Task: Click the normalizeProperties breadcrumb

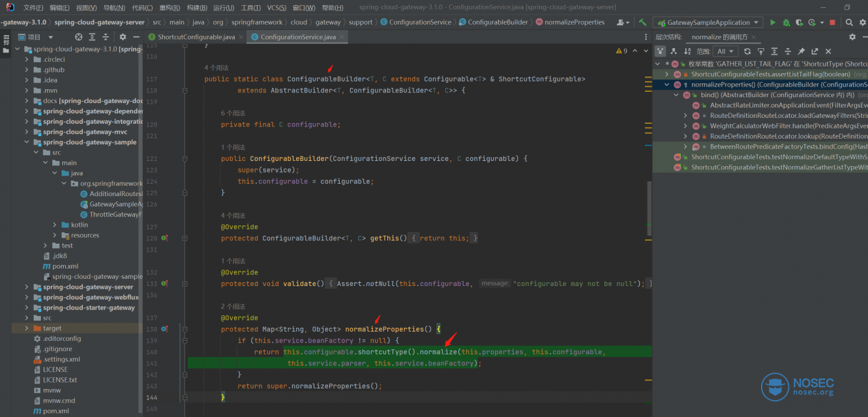Action: click(x=569, y=22)
